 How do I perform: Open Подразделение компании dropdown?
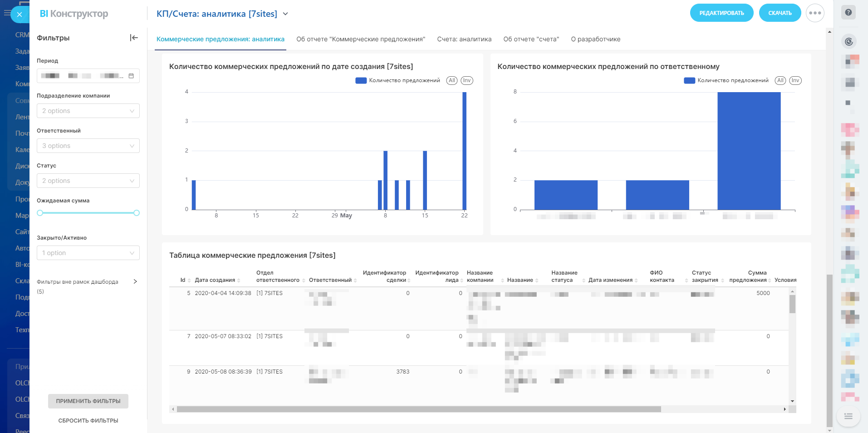[x=88, y=111]
